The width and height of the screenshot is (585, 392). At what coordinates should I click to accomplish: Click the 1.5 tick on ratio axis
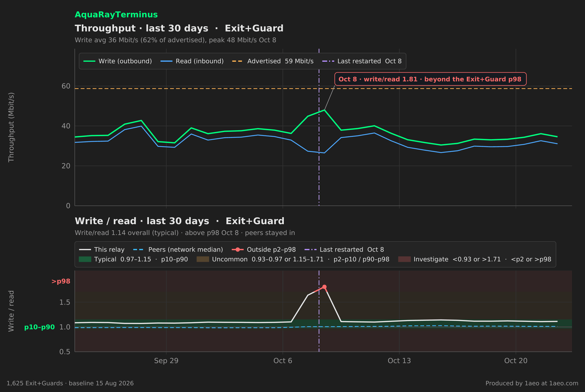65,302
